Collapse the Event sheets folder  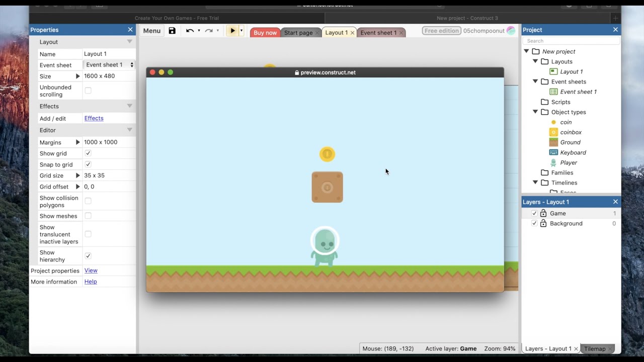[535, 81]
